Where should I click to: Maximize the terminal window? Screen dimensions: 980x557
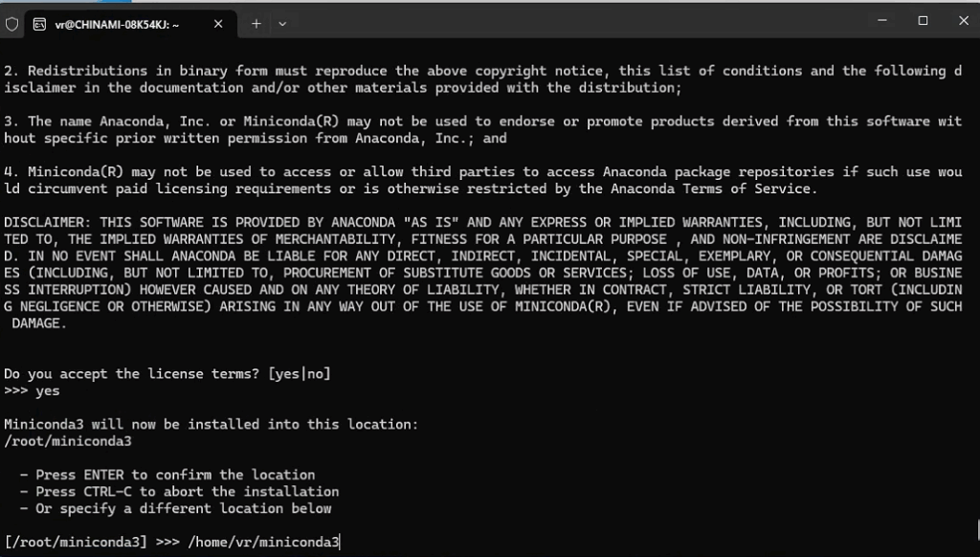point(923,20)
